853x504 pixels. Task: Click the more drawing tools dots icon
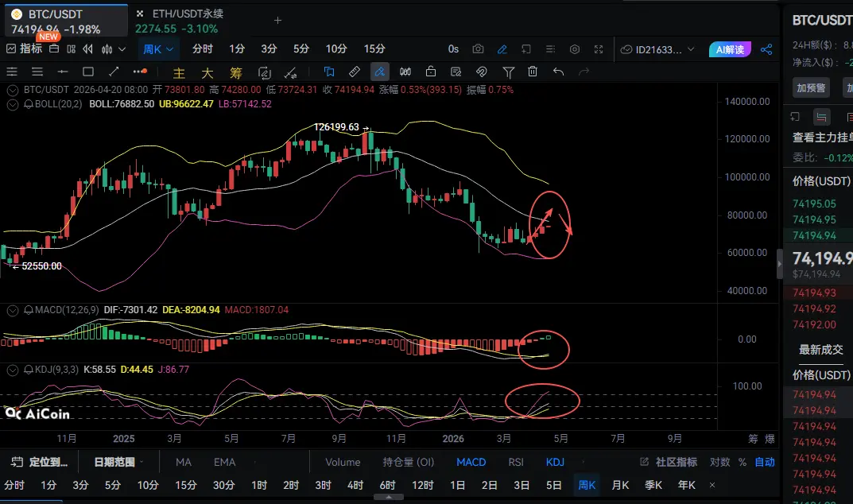coord(140,72)
